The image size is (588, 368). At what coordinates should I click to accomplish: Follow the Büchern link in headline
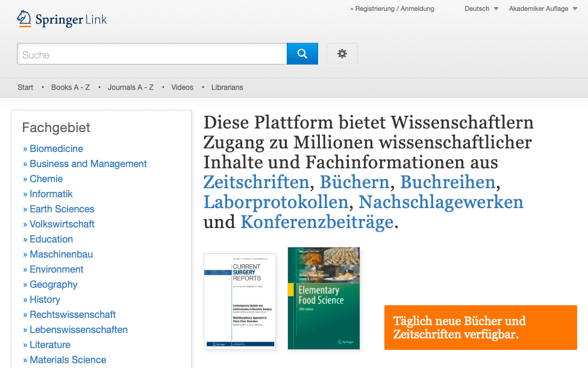(x=354, y=182)
